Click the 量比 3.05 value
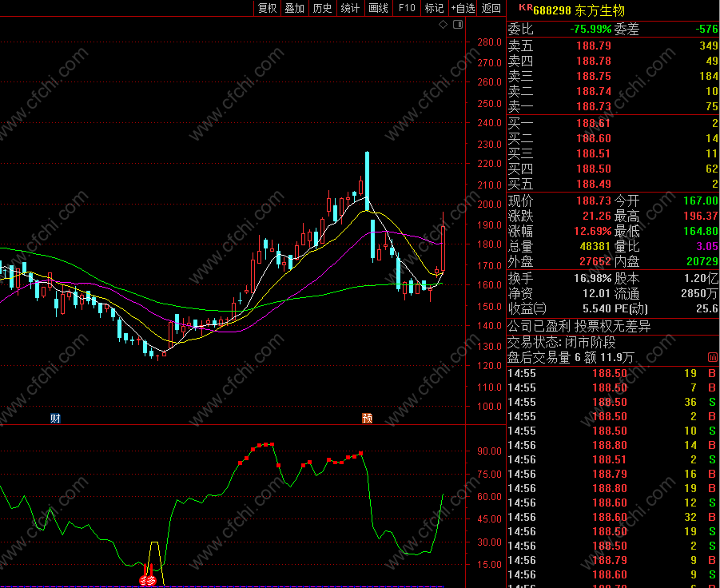 coord(707,246)
